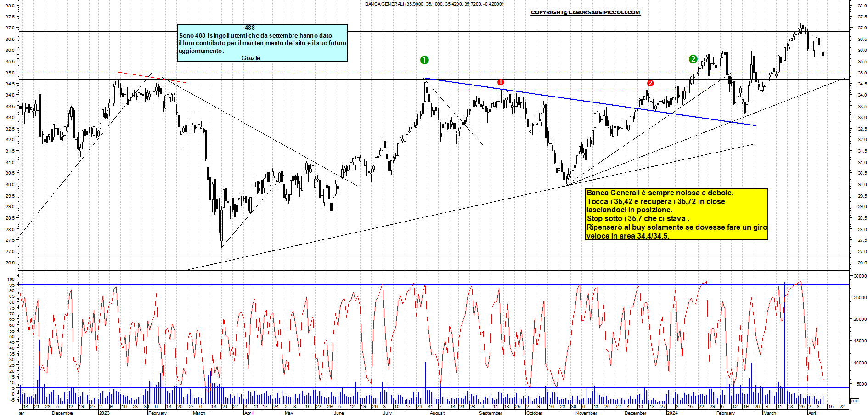Viewport: 868px width, 415px height.
Task: Click the green circled 1 marker at the July peak
Action: pos(424,60)
